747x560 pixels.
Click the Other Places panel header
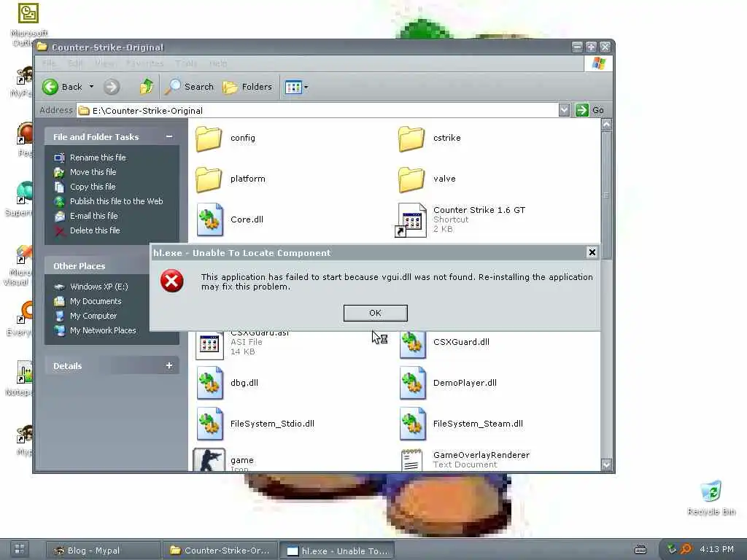97,266
